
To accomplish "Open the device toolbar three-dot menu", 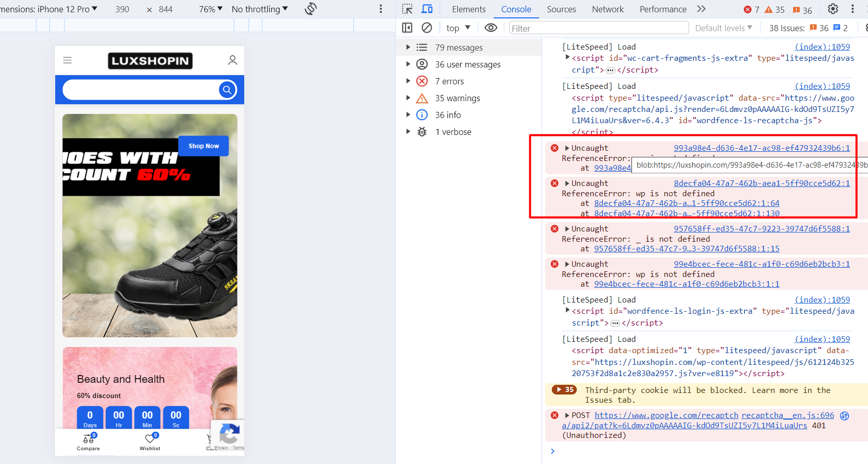I will 381,9.
